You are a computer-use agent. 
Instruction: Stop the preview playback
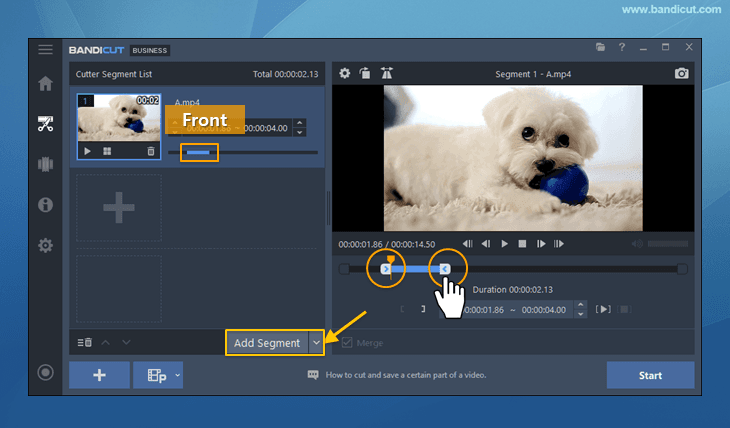click(x=522, y=244)
